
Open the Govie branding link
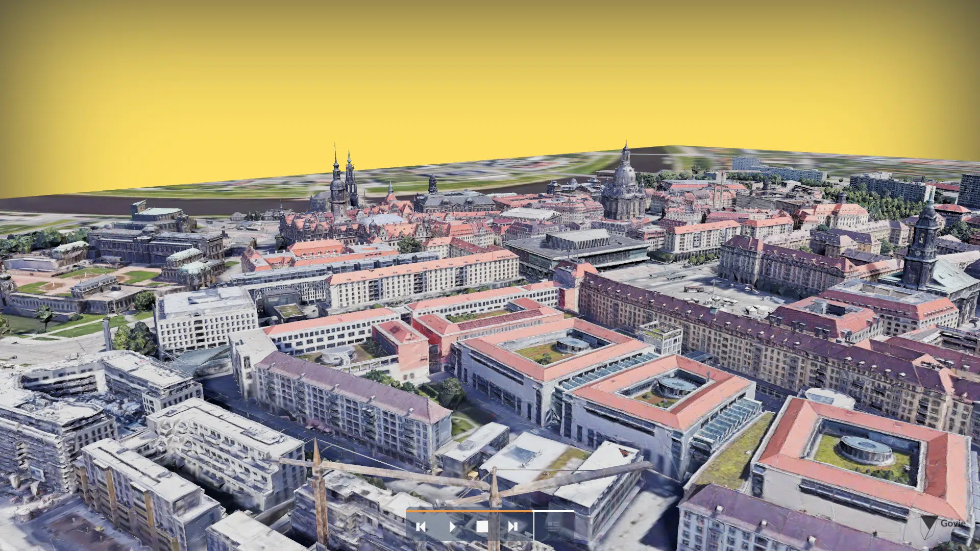(952, 523)
